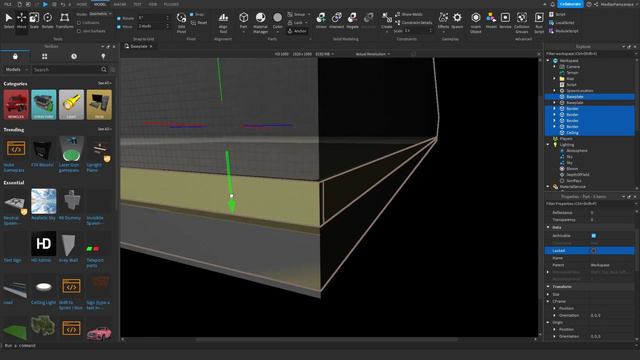Image resolution: width=640 pixels, height=360 pixels.
Task: Select the HD Admin toolbox item
Action: click(x=43, y=247)
